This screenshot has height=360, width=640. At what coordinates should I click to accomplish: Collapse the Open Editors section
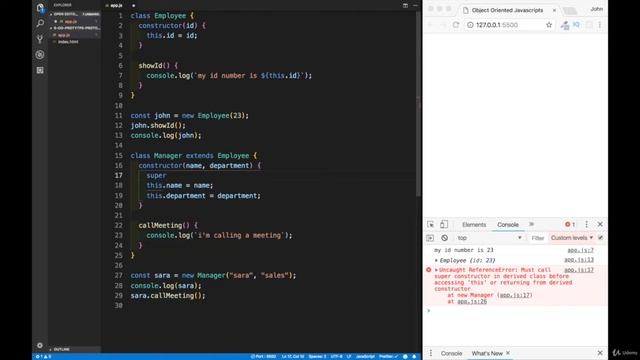pyautogui.click(x=73, y=14)
